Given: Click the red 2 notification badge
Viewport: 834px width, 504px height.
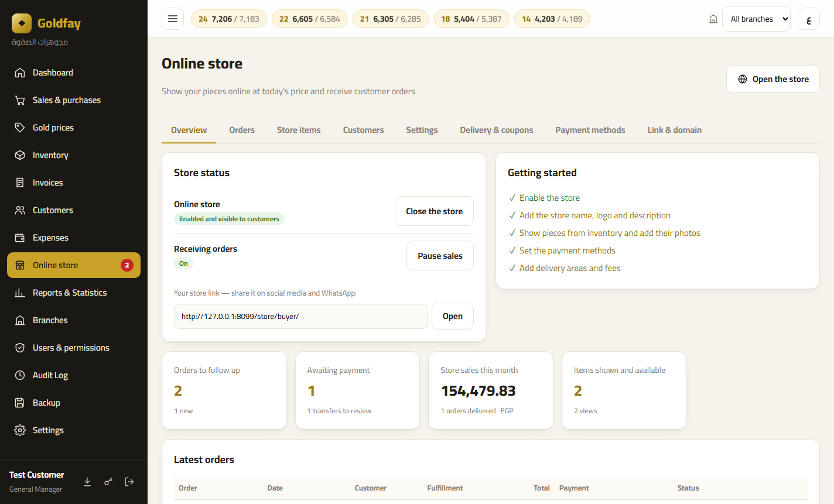Looking at the screenshot, I should [x=127, y=265].
